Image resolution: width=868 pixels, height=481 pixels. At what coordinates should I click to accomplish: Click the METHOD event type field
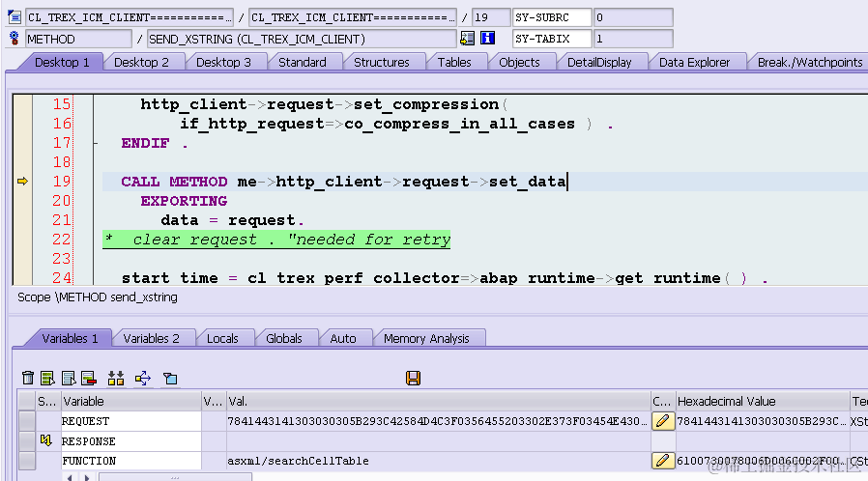point(78,39)
